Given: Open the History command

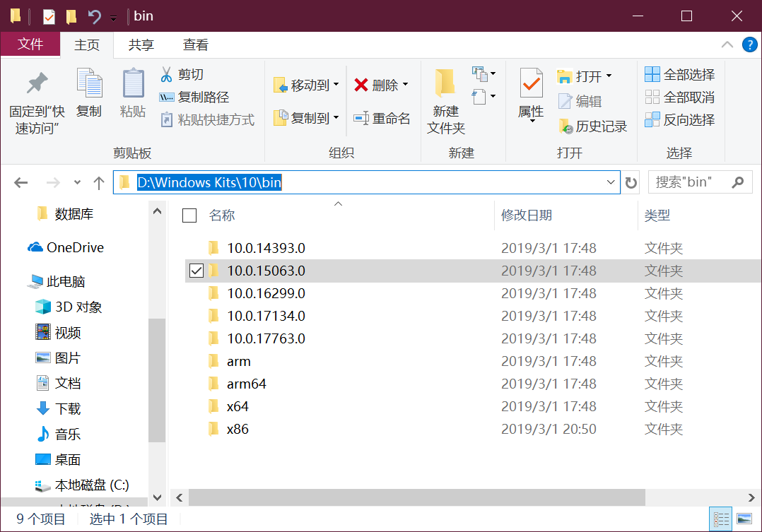Looking at the screenshot, I should click(x=592, y=126).
